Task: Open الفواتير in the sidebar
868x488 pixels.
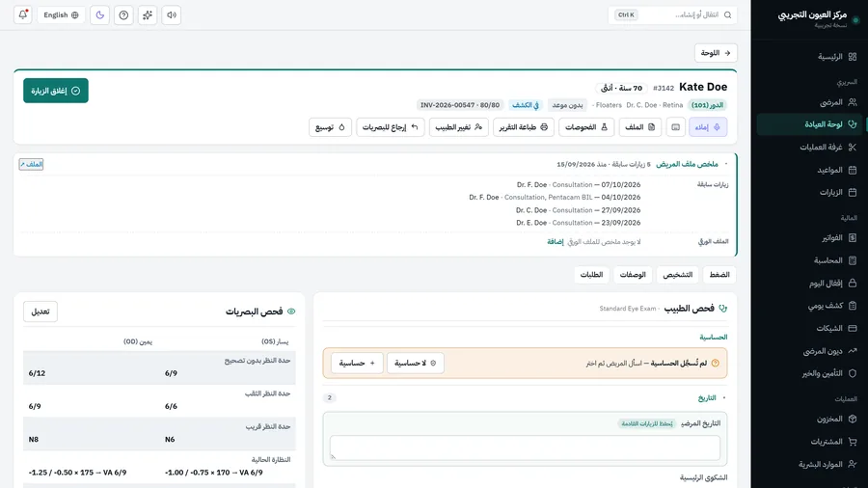Action: (809, 238)
